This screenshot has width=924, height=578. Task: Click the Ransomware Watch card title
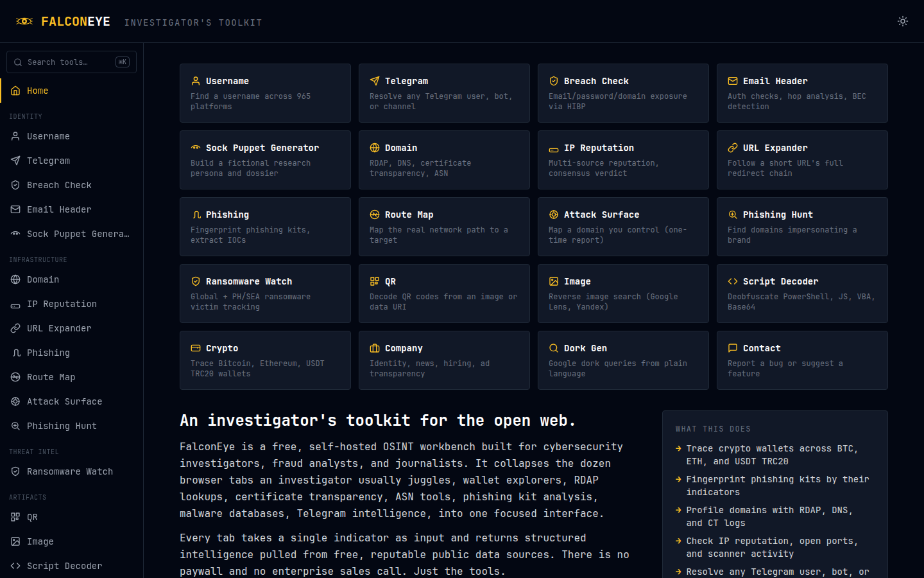pyautogui.click(x=249, y=281)
